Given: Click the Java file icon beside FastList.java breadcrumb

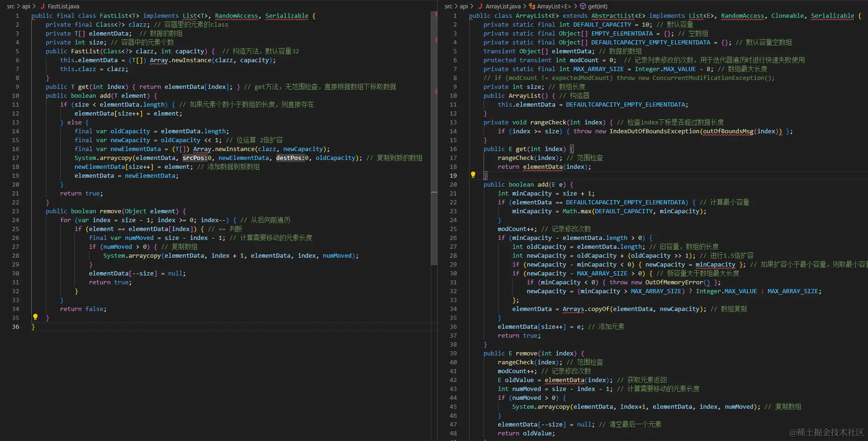Looking at the screenshot, I should (43, 7).
